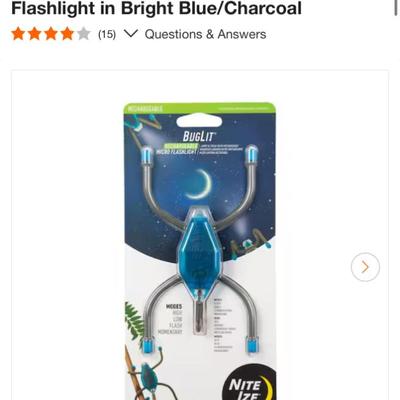
Task: Click the green fern leaf illustration
Action: [131, 321]
